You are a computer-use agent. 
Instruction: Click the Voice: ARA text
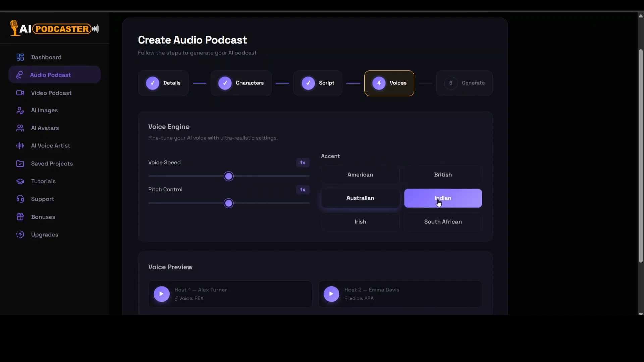pyautogui.click(x=361, y=298)
